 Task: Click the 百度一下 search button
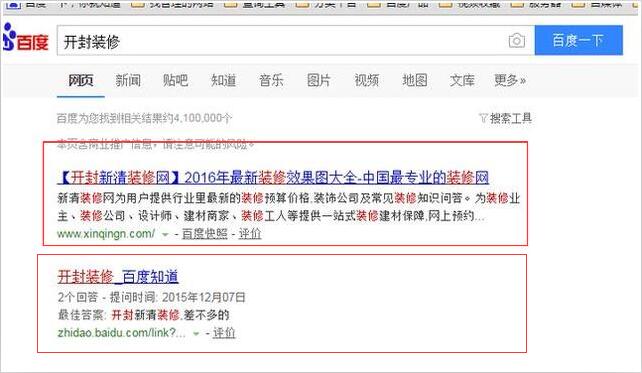(x=579, y=40)
